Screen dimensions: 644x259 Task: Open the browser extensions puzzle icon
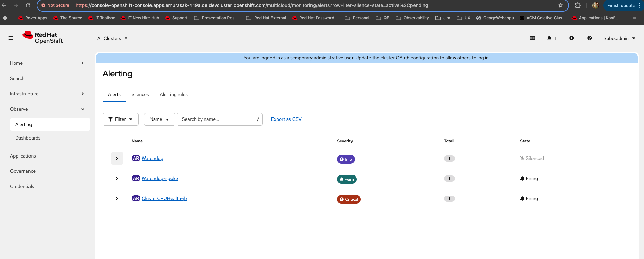click(578, 5)
